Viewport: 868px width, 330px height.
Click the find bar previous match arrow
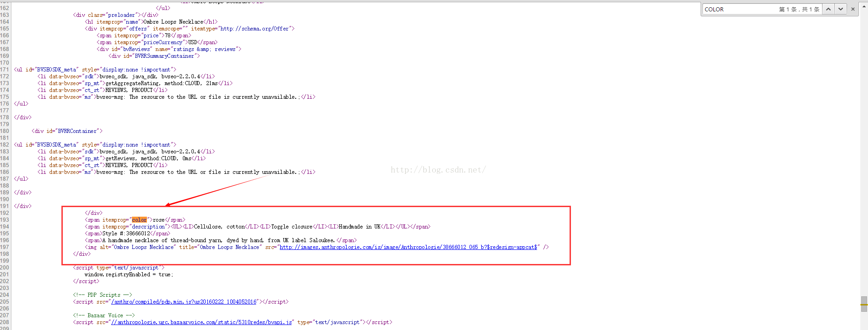click(828, 9)
